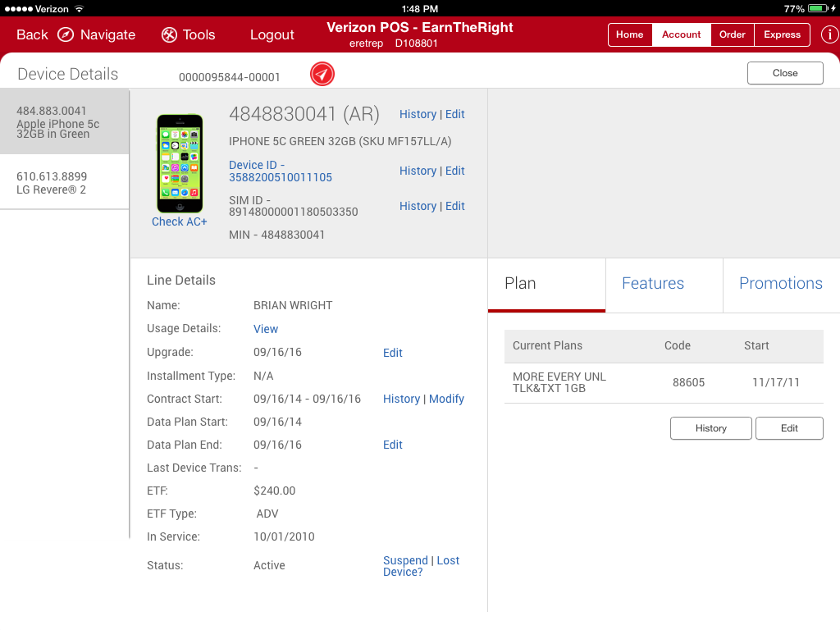Tap the Wi-Fi icon in status bar
The image size is (840, 630).
pos(80,8)
